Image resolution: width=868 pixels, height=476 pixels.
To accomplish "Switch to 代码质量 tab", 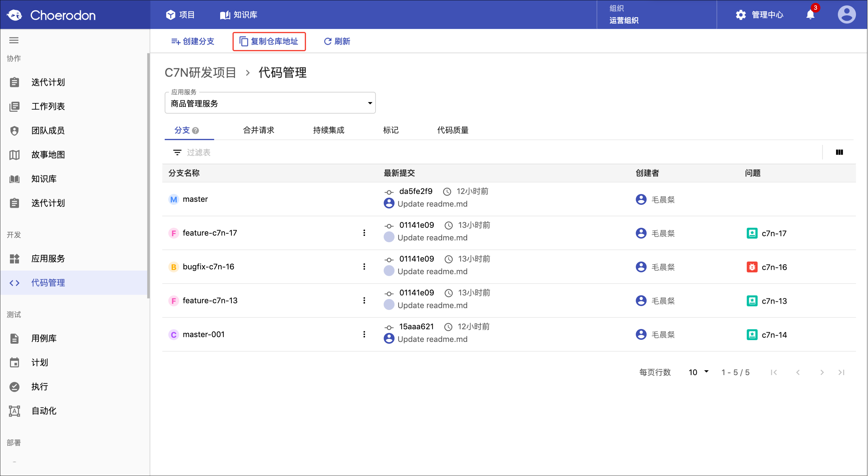I will 453,130.
